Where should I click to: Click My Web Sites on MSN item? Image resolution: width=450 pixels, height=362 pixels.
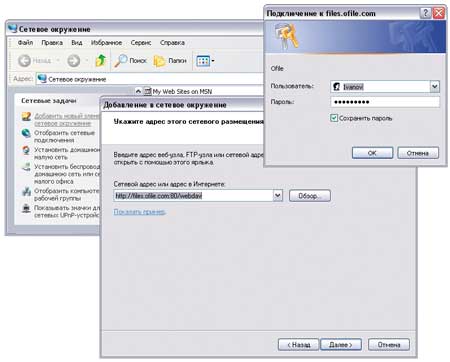(178, 91)
